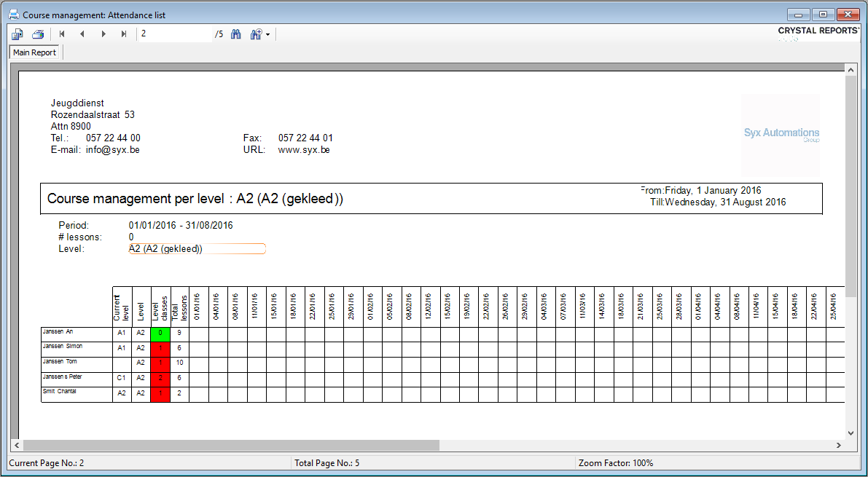The width and height of the screenshot is (868, 477).
Task: Select the A2 (gekleed) level field
Action: [197, 249]
